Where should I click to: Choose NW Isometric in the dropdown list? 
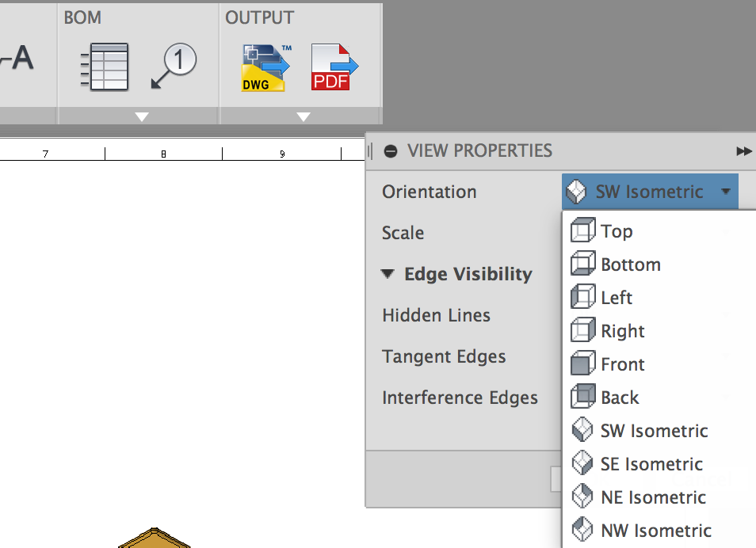[x=659, y=530]
